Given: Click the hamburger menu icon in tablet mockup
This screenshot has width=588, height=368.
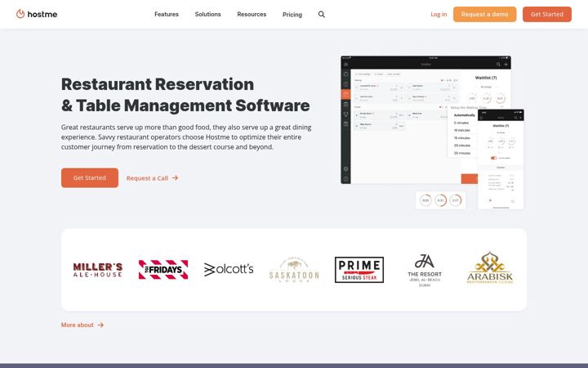Looking at the screenshot, I should pyautogui.click(x=345, y=65).
